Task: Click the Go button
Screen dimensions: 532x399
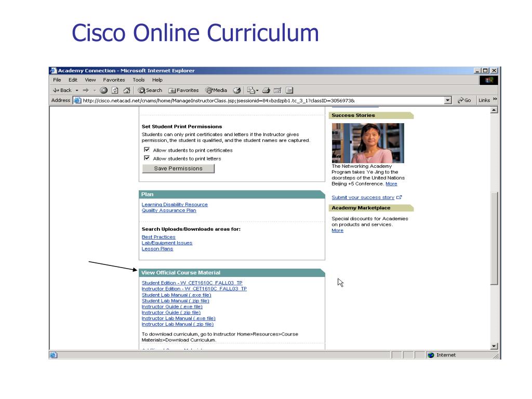Action: [x=464, y=100]
